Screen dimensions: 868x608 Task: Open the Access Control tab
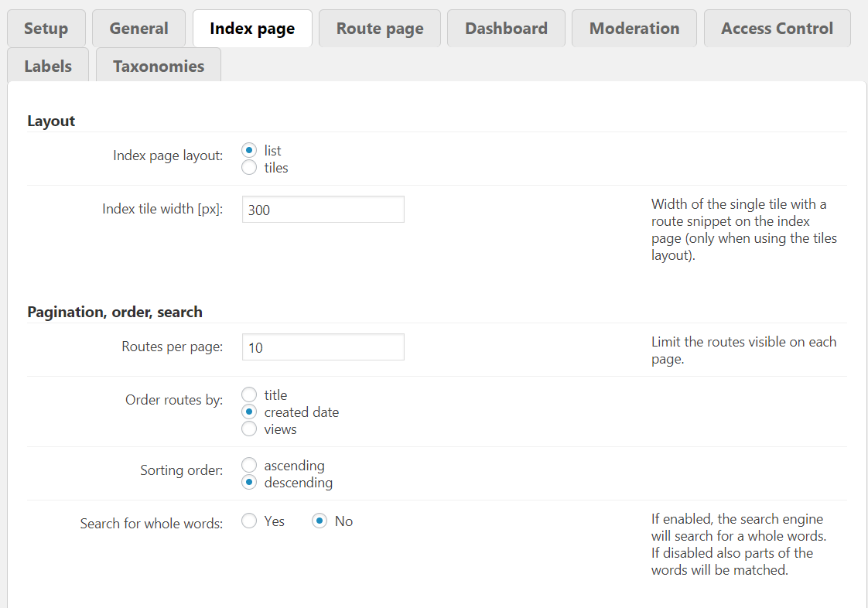coord(777,29)
